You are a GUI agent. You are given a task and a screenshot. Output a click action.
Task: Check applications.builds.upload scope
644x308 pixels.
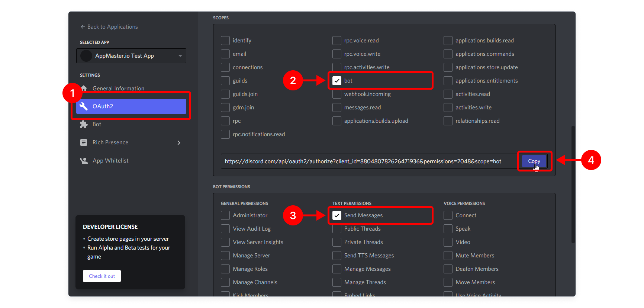pos(337,121)
